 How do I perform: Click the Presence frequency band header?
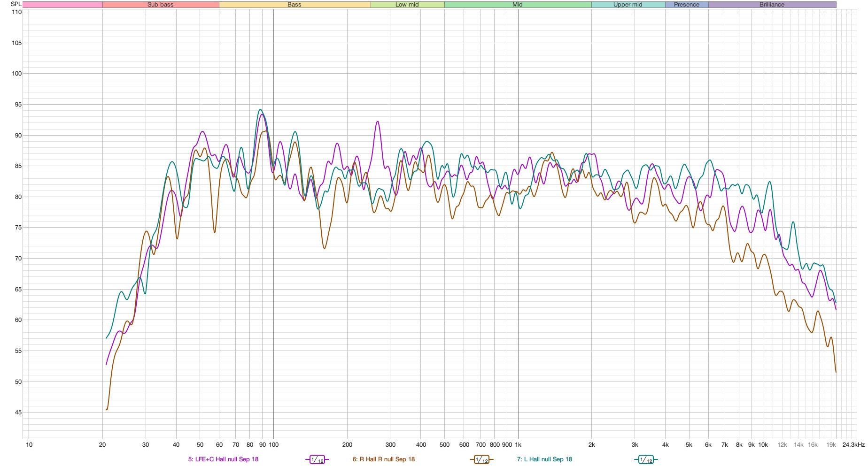[687, 5]
